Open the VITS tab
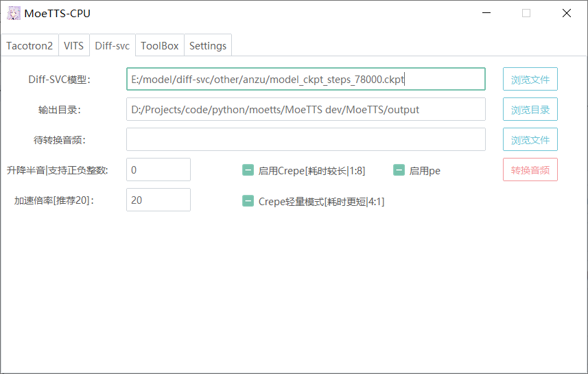Screen dimensions: 588x374 point(74,45)
